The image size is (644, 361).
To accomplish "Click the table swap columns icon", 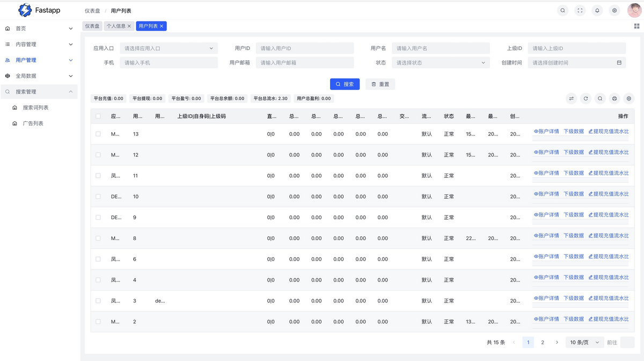I will coord(571,99).
